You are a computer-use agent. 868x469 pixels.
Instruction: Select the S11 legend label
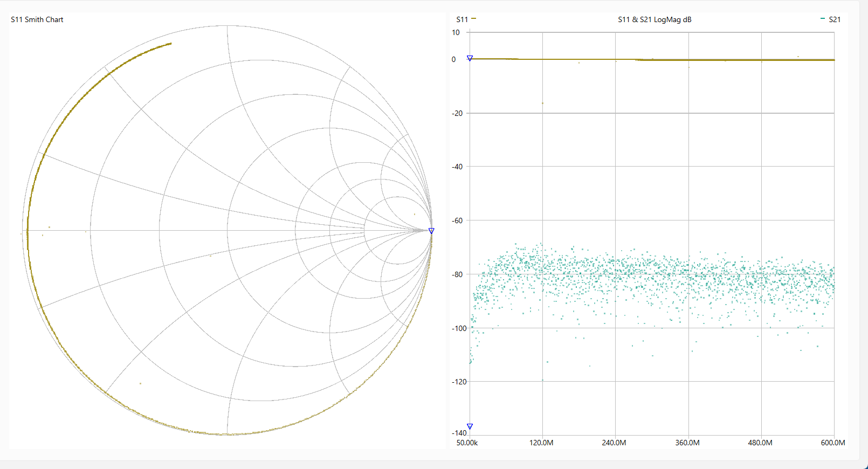[462, 19]
